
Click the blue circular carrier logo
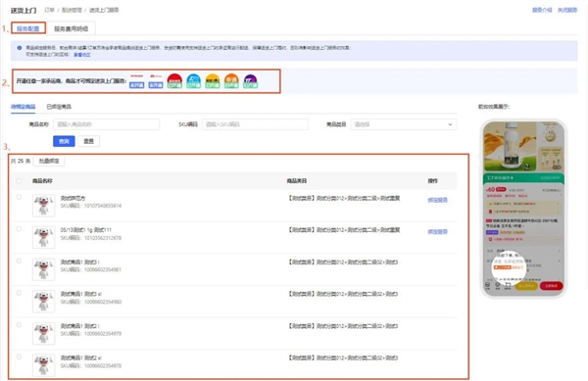point(193,80)
